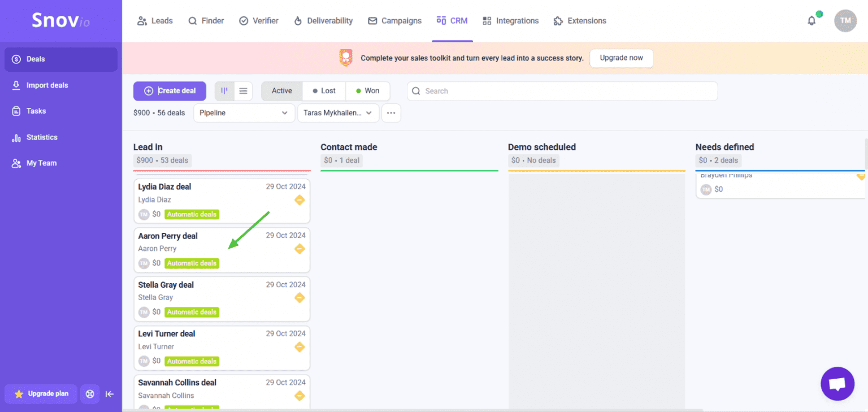Open the live chat widget
This screenshot has width=868, height=412.
[x=837, y=384]
